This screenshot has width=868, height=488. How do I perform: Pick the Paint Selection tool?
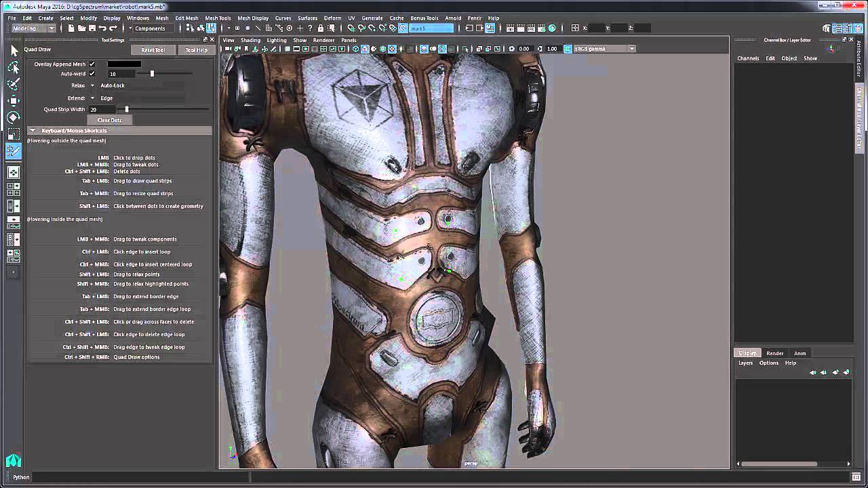[x=14, y=82]
